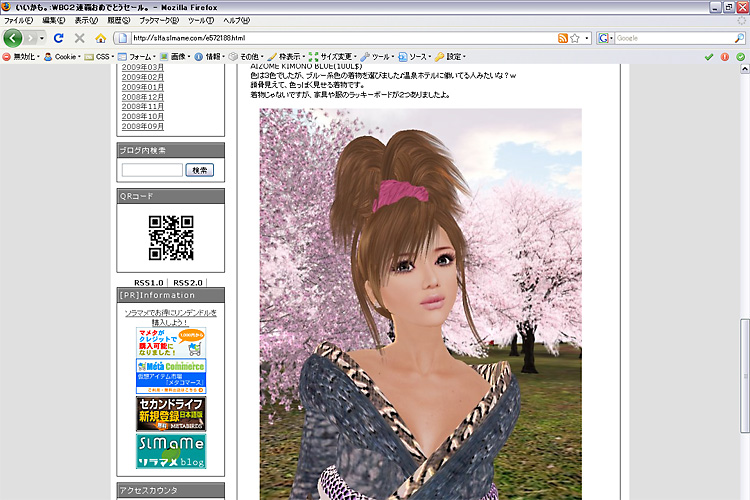Open the ヘルプ (Help) menu

pos(236,21)
